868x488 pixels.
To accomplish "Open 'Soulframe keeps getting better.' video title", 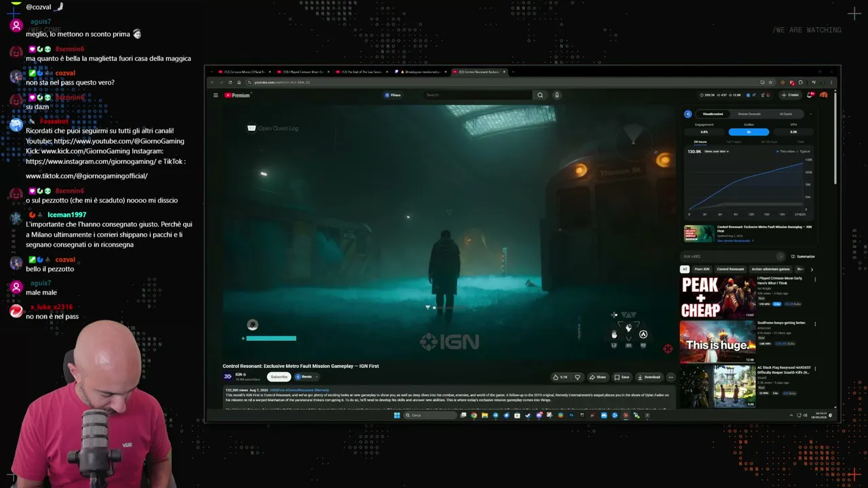I will [782, 323].
